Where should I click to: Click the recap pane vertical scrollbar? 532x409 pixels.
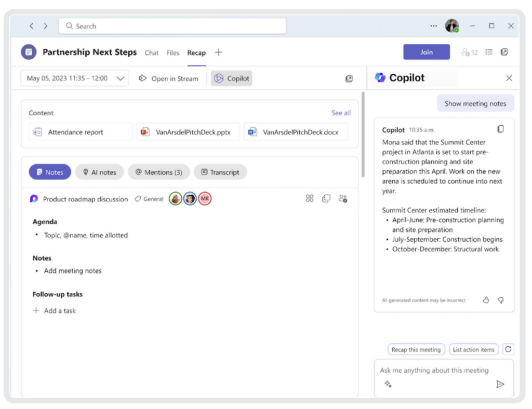[x=363, y=134]
